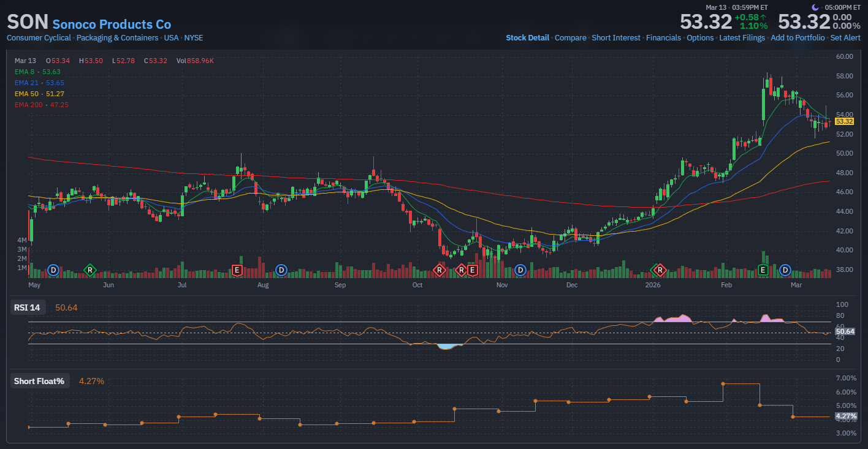This screenshot has width=868, height=449.
Task: Select the EMA 50 legend entry
Action: [x=39, y=94]
